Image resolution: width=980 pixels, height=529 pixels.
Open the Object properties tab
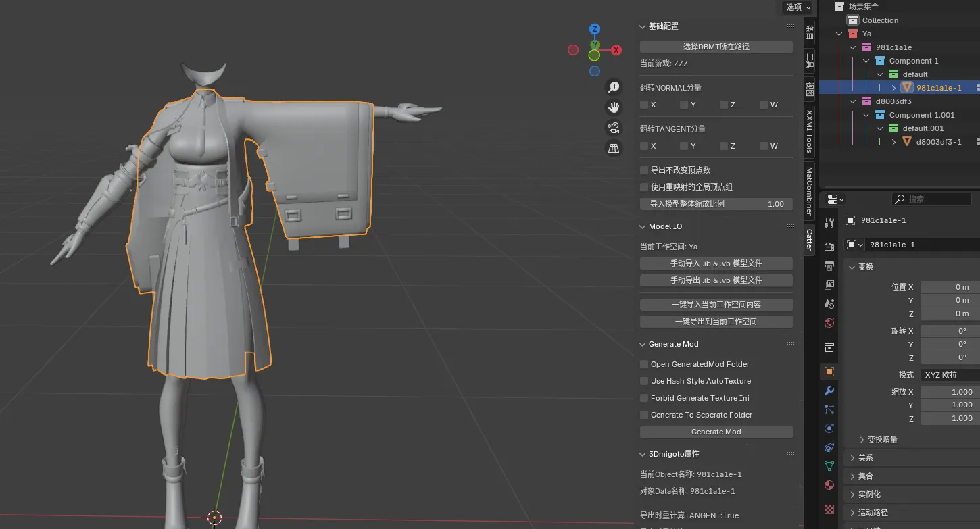pos(829,372)
